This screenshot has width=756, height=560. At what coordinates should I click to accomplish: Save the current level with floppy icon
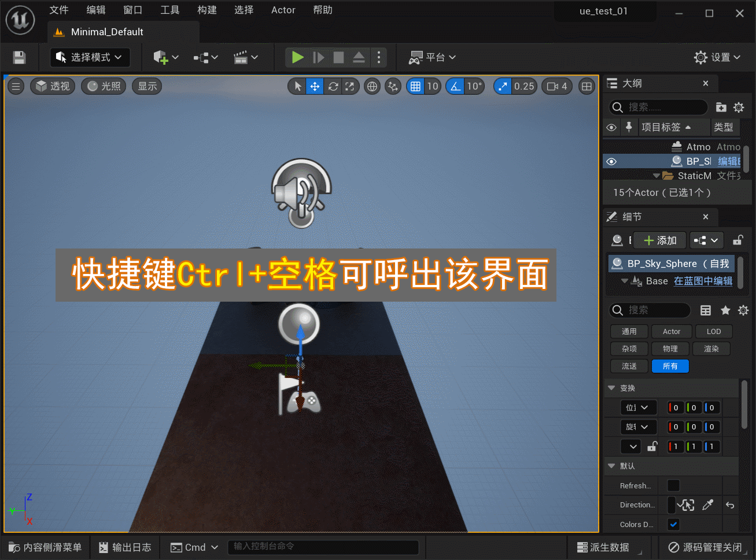coord(19,57)
